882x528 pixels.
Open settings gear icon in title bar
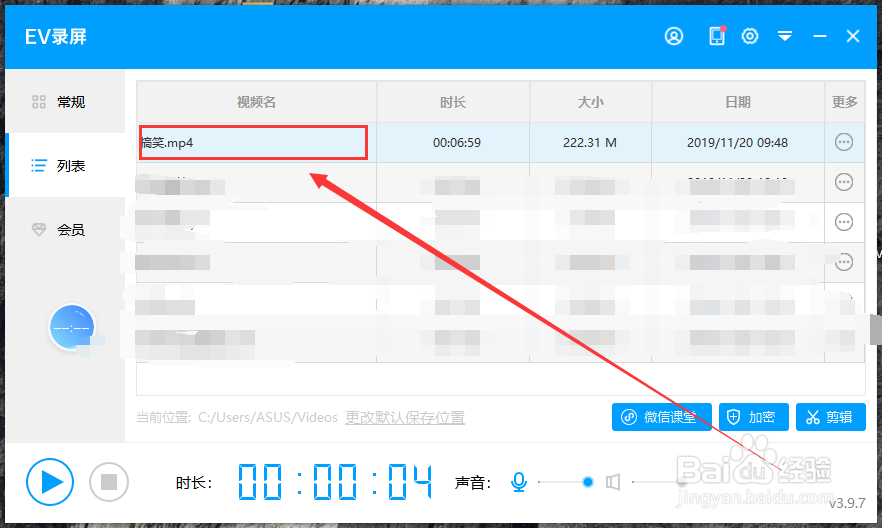[750, 37]
